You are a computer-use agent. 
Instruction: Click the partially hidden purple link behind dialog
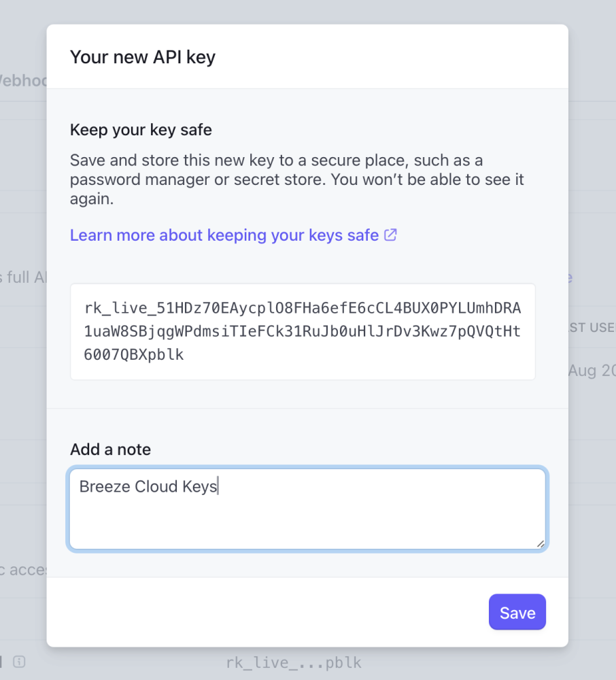pyautogui.click(x=570, y=277)
